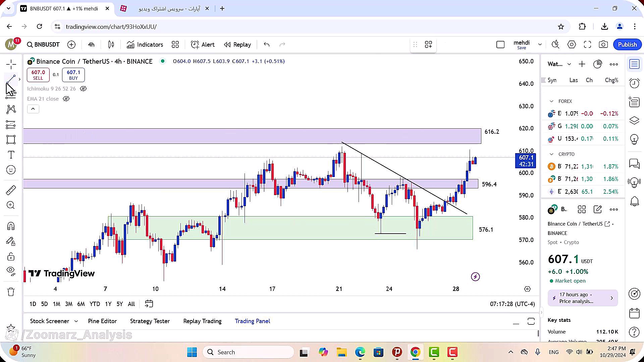644x362 pixels.
Task: Open the Strategy Tester tab
Action: [x=150, y=321]
